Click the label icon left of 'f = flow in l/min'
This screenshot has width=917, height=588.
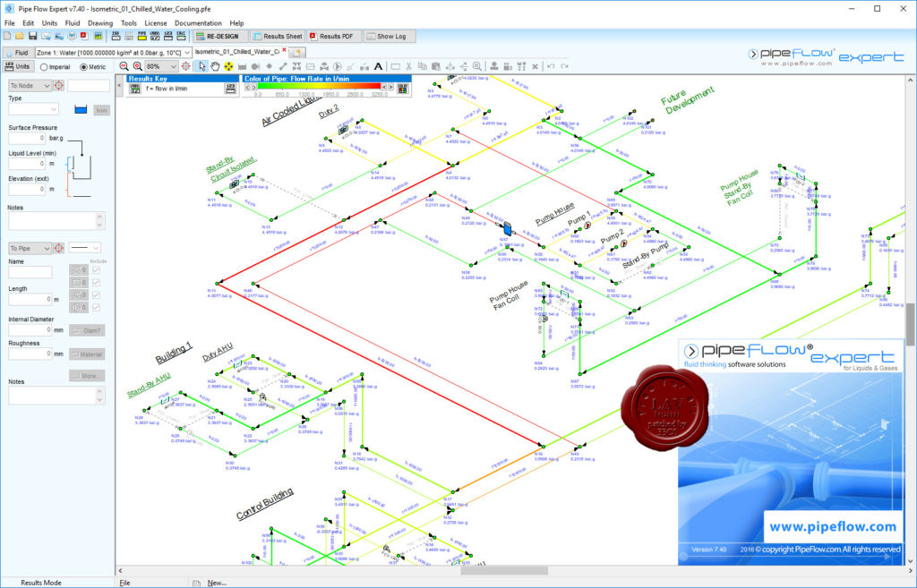[x=134, y=89]
